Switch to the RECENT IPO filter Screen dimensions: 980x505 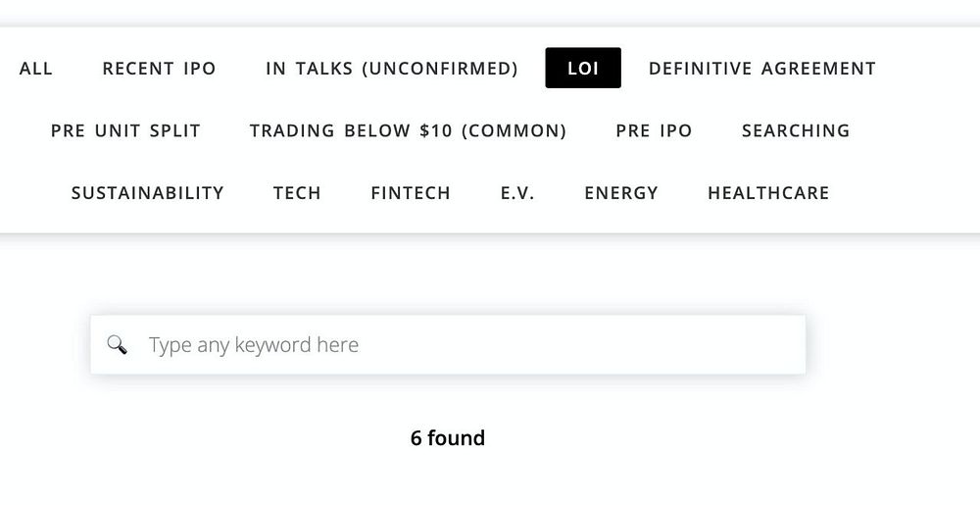coord(159,69)
